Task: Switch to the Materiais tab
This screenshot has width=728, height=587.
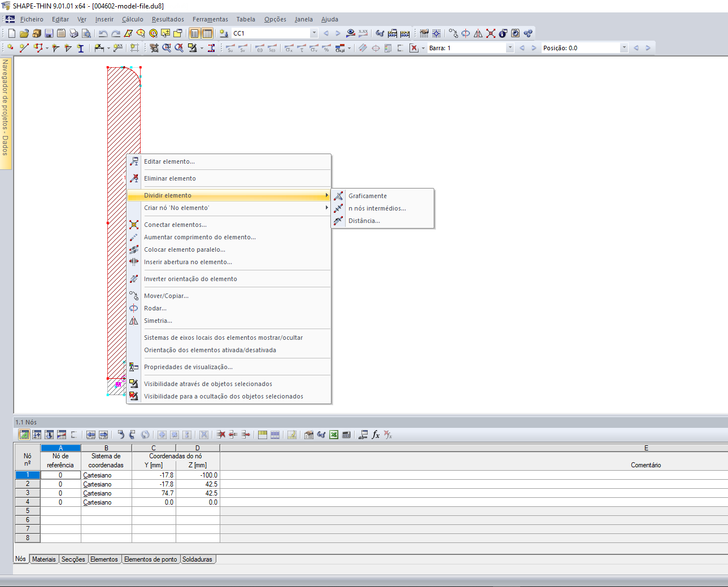Action: click(x=43, y=559)
